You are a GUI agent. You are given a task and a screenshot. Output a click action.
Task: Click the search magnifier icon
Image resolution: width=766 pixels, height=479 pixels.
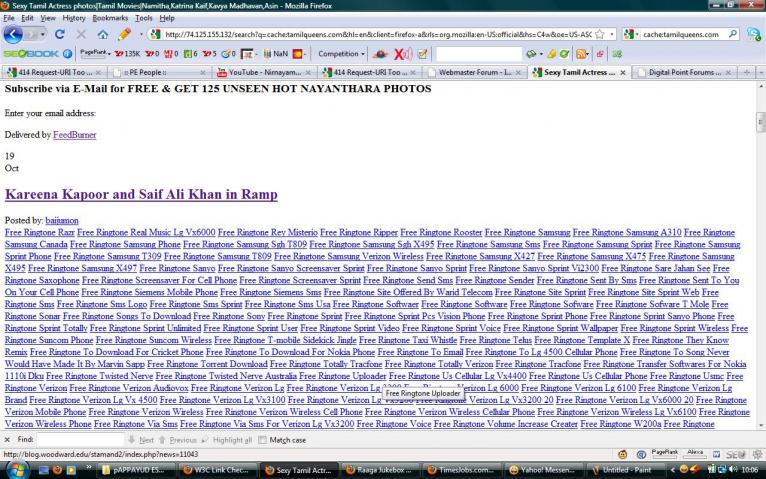click(733, 34)
